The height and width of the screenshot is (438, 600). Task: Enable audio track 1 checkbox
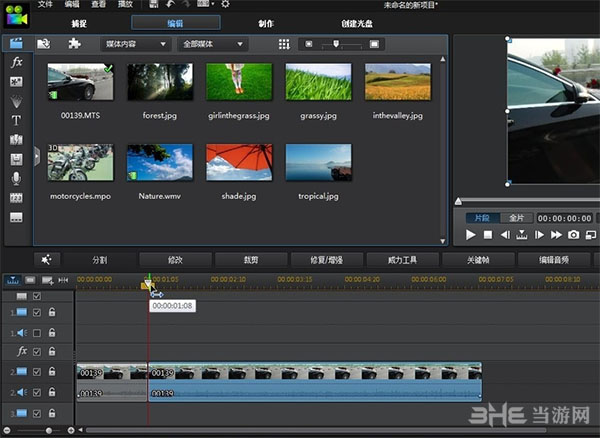[x=37, y=333]
